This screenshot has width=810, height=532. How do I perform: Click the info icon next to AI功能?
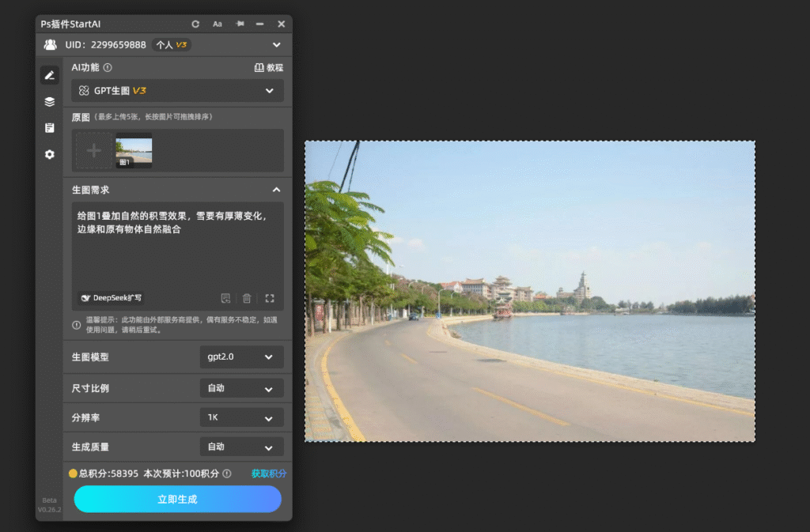click(108, 68)
